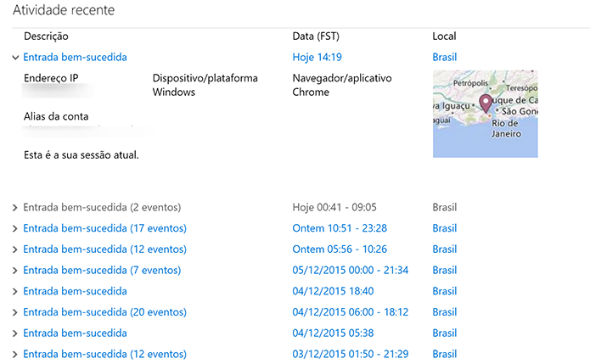
Task: Expand the 04/12/2015 18:40 entry chevron
Action: coord(15,291)
